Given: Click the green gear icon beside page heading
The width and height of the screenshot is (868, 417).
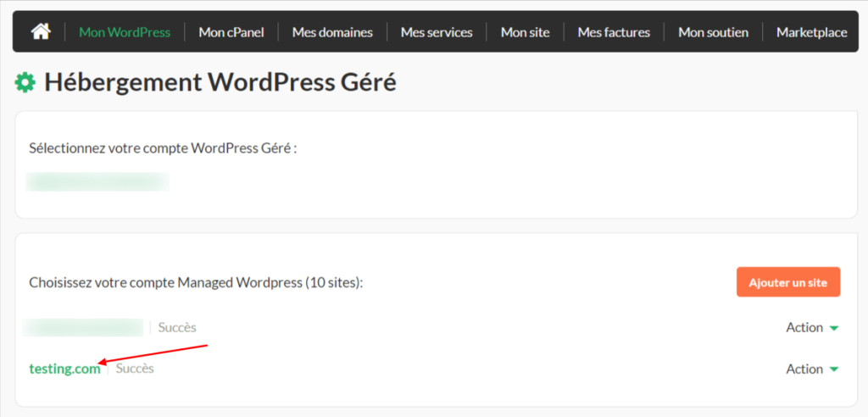Looking at the screenshot, I should coord(25,84).
